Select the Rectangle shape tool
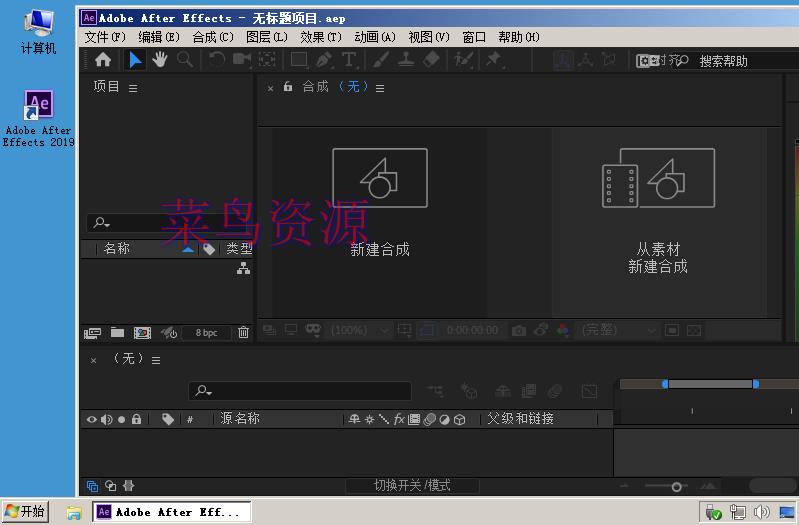This screenshot has width=799, height=525. click(299, 60)
